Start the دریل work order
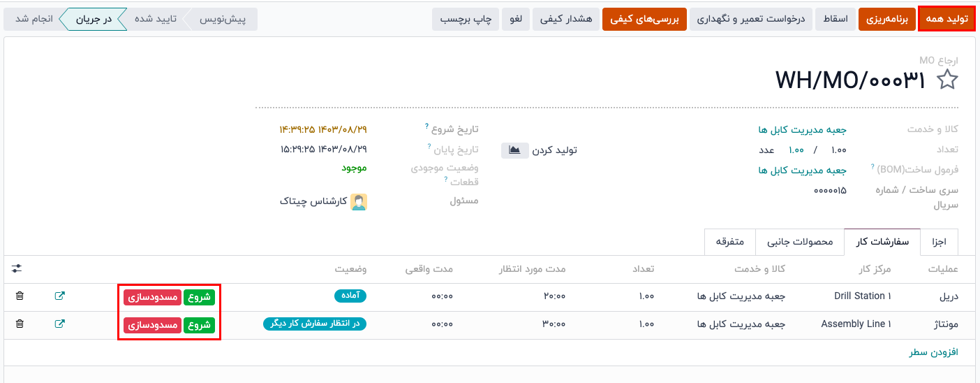Image resolution: width=980 pixels, height=383 pixels. pos(199,297)
